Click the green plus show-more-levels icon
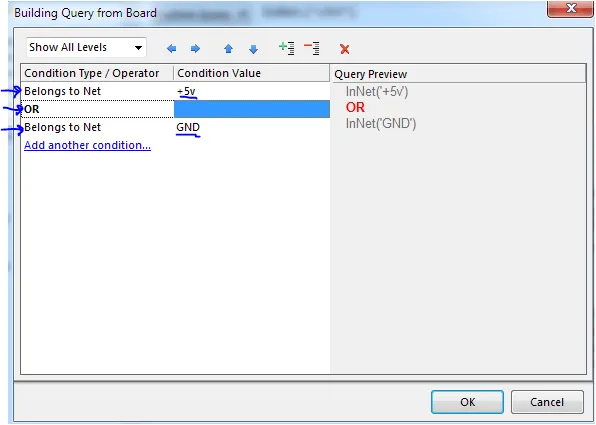 [x=287, y=48]
